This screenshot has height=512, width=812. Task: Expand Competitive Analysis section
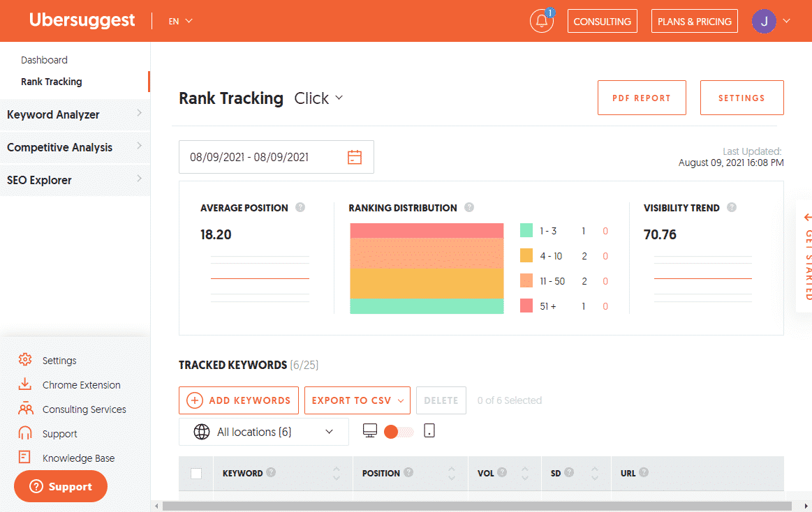75,147
